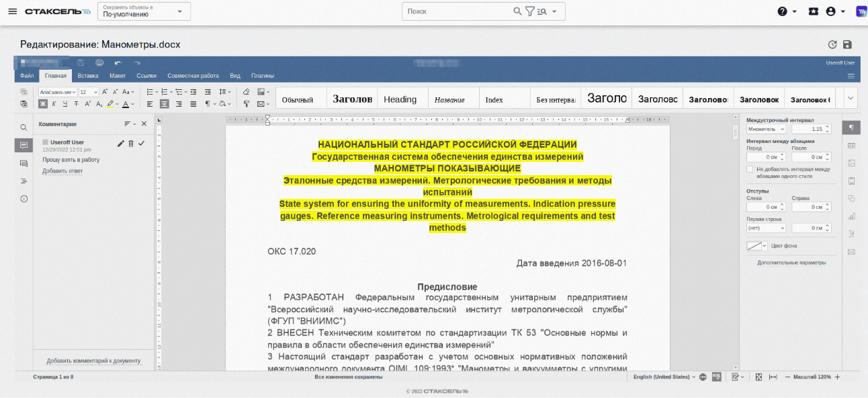Check 'Не добавлять интервал между абзацами' checkbox
Image resolution: width=868 pixels, height=398 pixels.
click(x=750, y=170)
